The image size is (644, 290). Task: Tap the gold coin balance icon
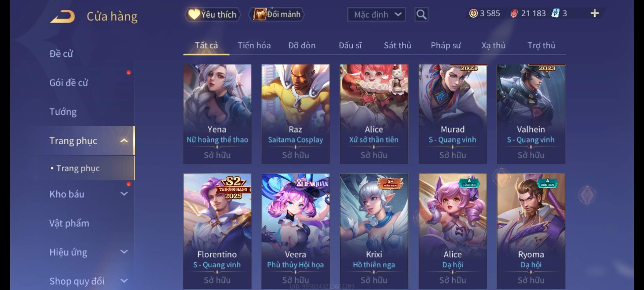point(473,13)
